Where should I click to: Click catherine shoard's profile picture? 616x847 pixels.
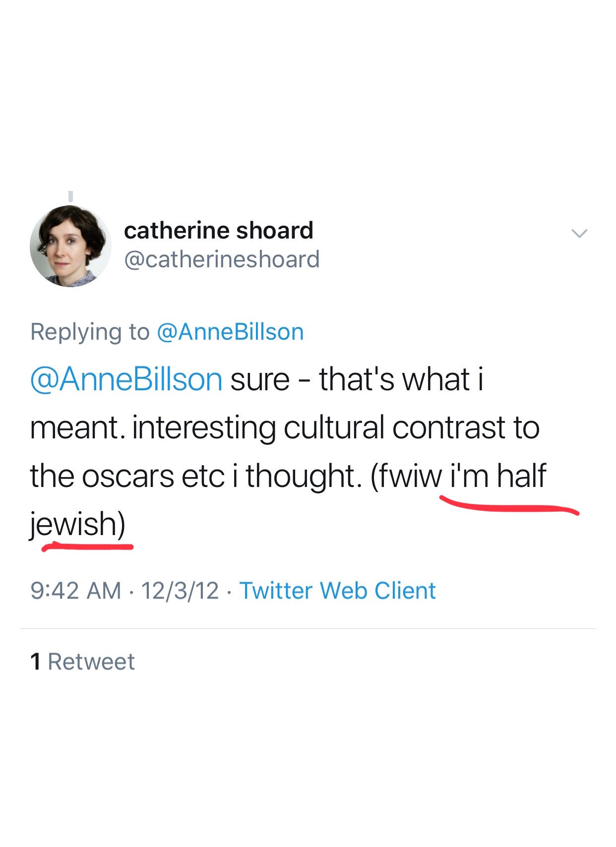(70, 246)
